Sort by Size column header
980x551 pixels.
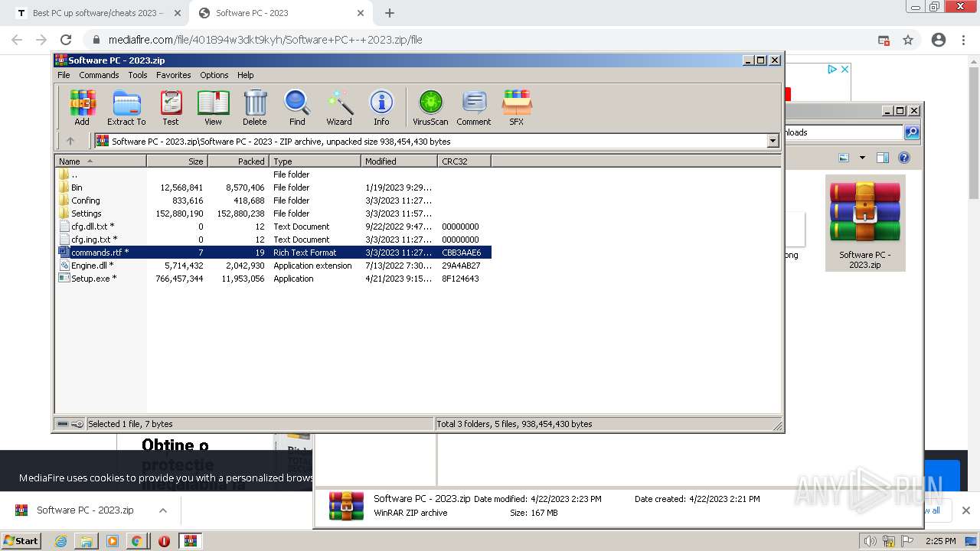[177, 161]
